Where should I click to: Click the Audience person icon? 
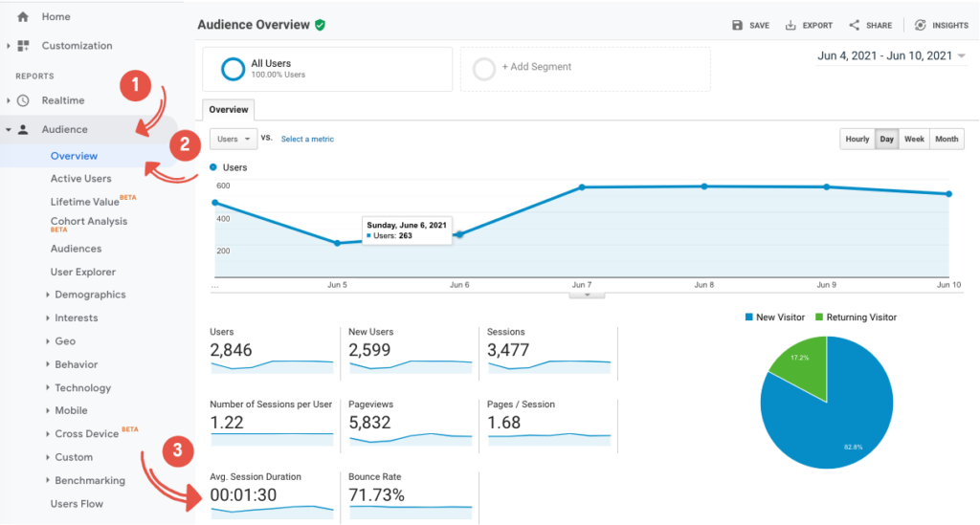click(23, 130)
